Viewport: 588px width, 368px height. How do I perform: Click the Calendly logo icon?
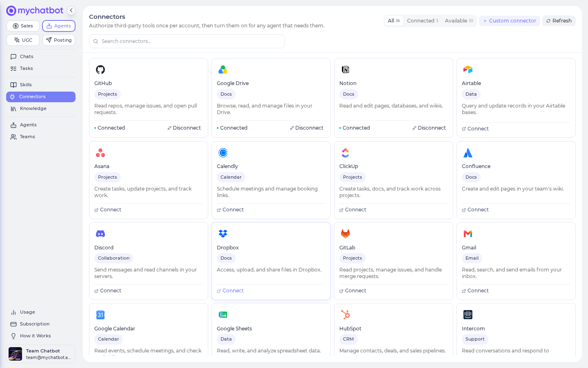(223, 153)
